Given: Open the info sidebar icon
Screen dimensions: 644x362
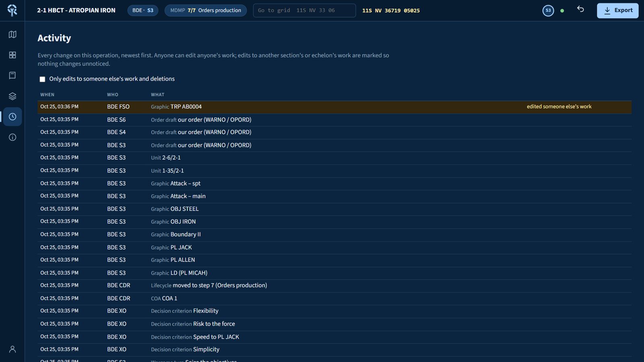Looking at the screenshot, I should (12, 138).
